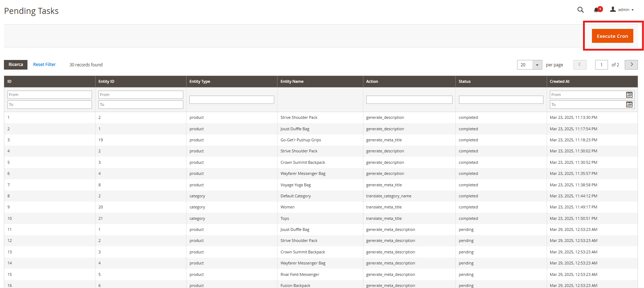
Task: Open the per page dropdown arrow
Action: (x=537, y=65)
